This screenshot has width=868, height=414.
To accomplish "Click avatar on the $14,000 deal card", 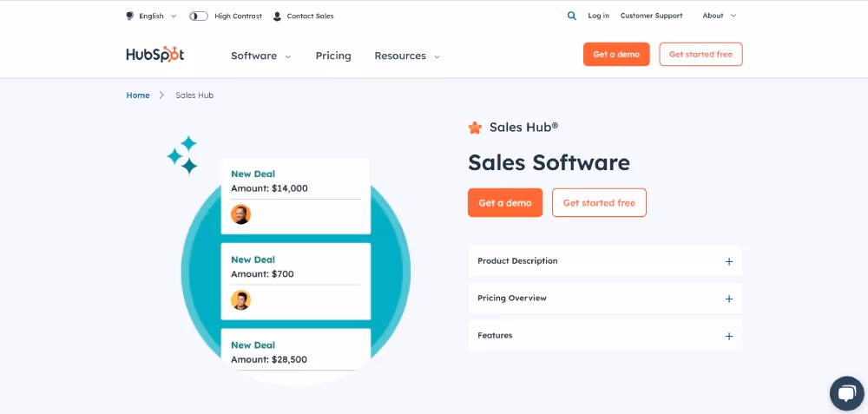I will 240,214.
